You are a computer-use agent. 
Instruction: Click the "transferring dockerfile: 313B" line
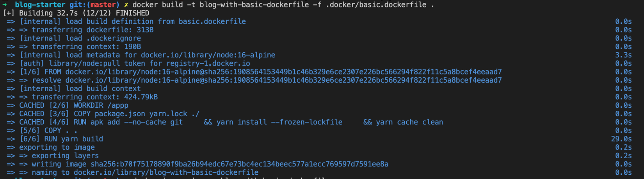tap(93, 30)
